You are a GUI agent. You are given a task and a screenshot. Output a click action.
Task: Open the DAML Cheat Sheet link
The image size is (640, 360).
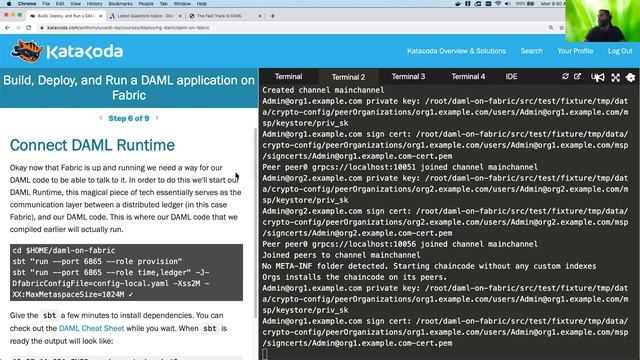[91, 328]
